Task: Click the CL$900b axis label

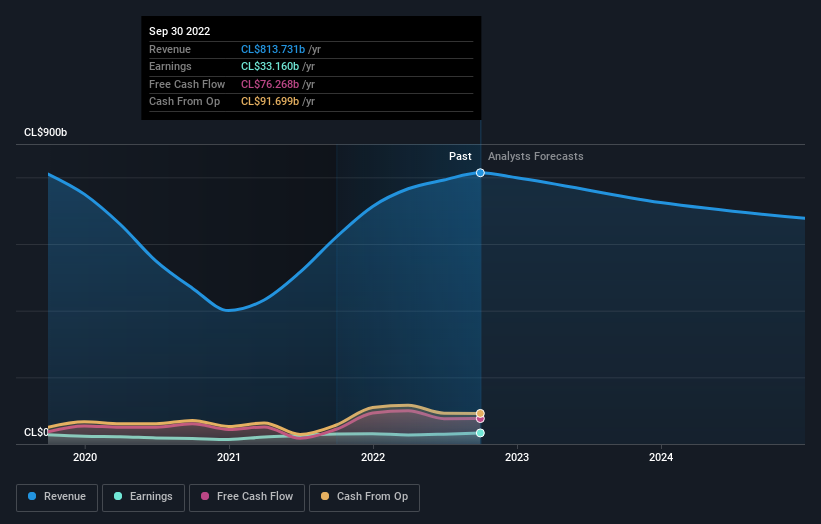Action: pos(46,132)
